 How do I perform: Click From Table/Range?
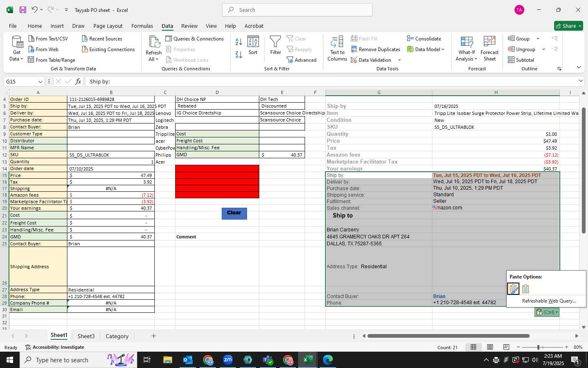point(51,60)
